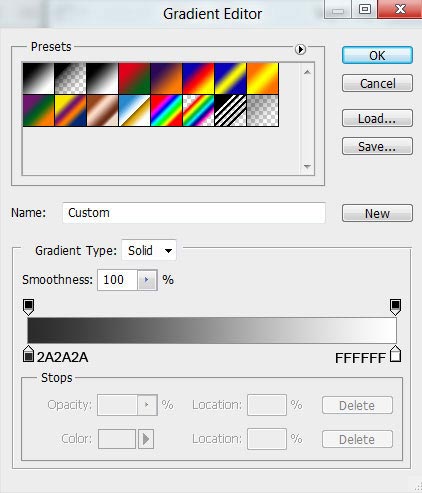Choose the Chrome gradient preset

coord(134,111)
